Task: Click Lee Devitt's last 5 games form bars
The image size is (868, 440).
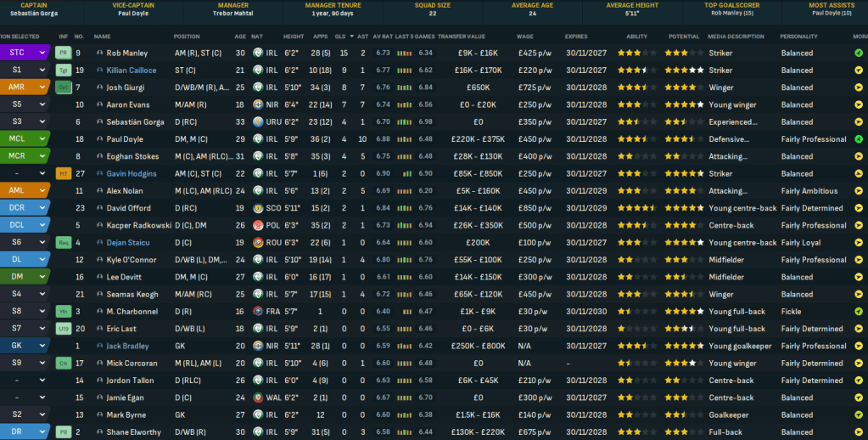Action: pyautogui.click(x=408, y=277)
